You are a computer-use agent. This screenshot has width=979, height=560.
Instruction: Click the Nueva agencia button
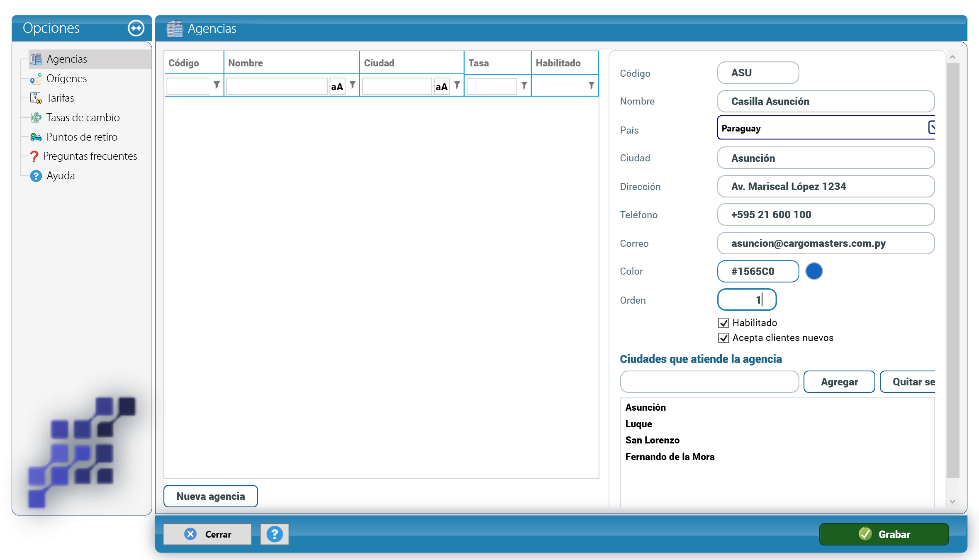click(211, 496)
